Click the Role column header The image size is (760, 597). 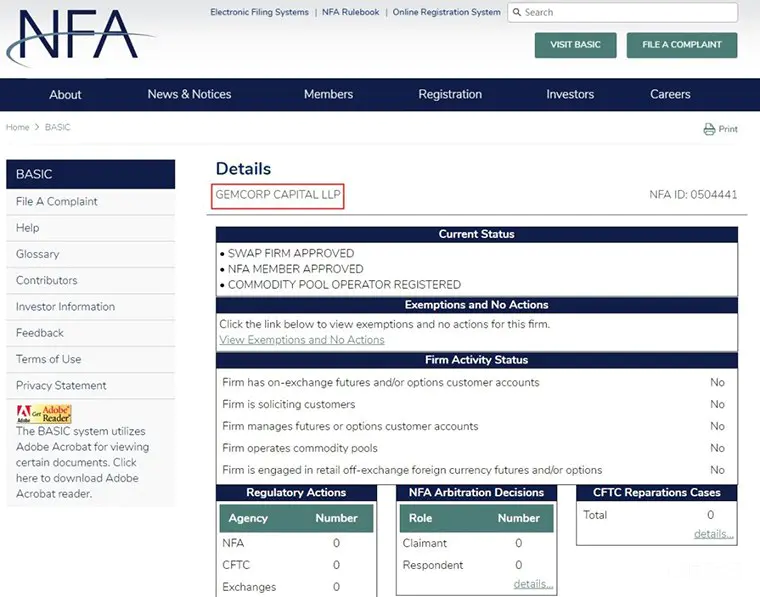[420, 518]
